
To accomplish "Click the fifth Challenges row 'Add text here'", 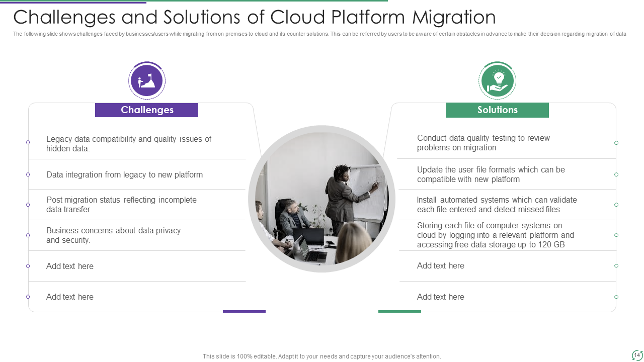I will click(x=70, y=266).
